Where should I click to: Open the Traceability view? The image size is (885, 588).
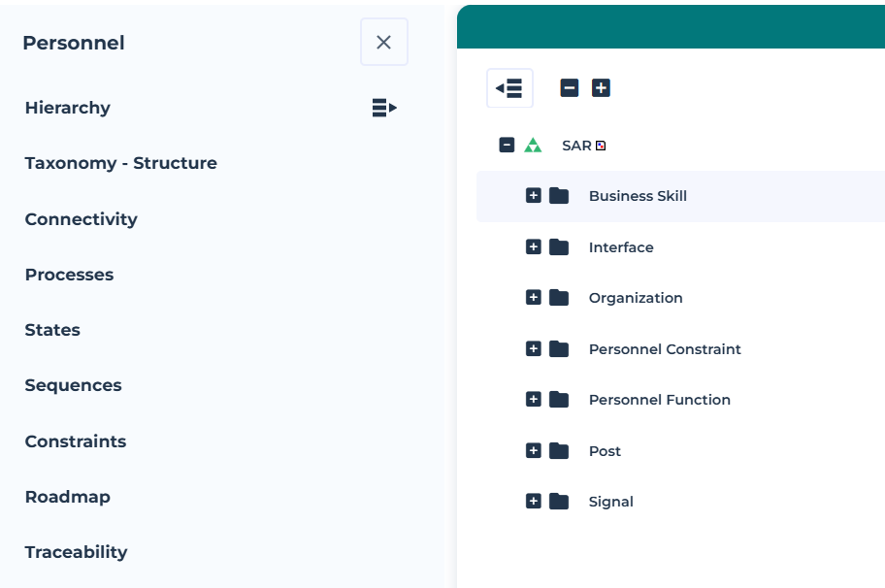[77, 552]
